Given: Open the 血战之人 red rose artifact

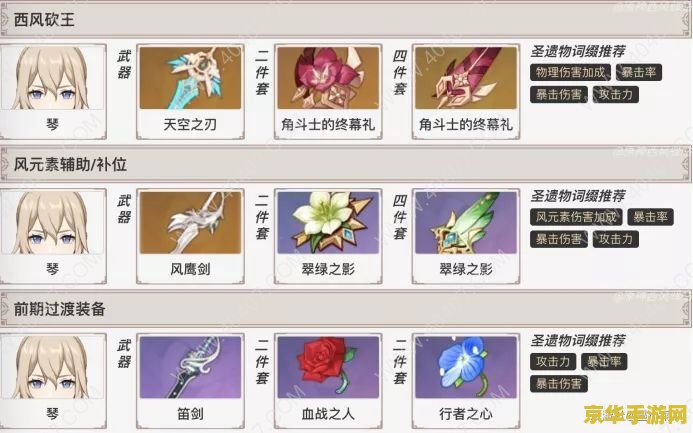Looking at the screenshot, I should pyautogui.click(x=328, y=367).
